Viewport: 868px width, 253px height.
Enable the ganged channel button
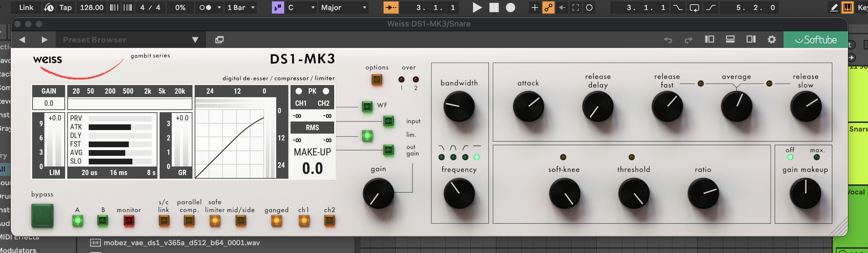[x=277, y=221]
